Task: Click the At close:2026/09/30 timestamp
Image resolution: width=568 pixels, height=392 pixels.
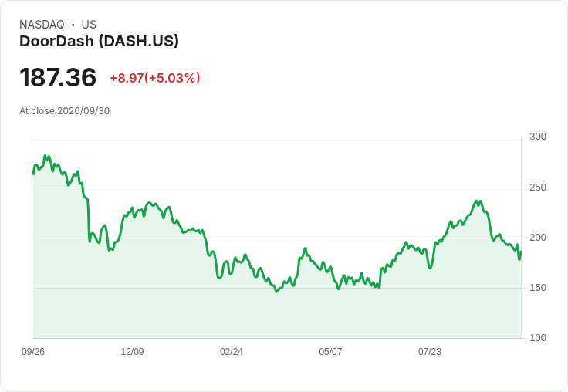Action: coord(65,111)
